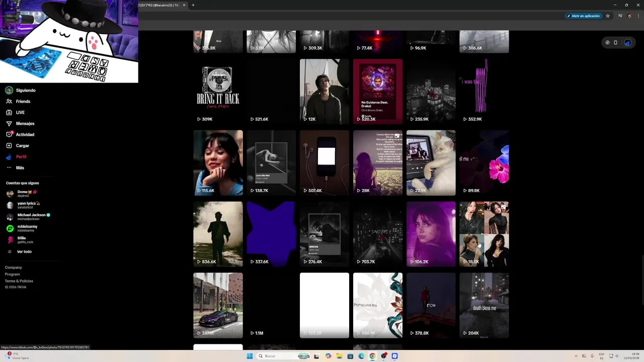Open the video with 703.7K views
This screenshot has width=644, height=362.
378,234
